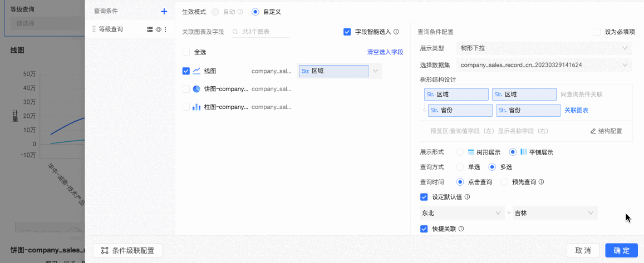
Task: Open the 选择数据集 dropdown
Action: tap(544, 65)
